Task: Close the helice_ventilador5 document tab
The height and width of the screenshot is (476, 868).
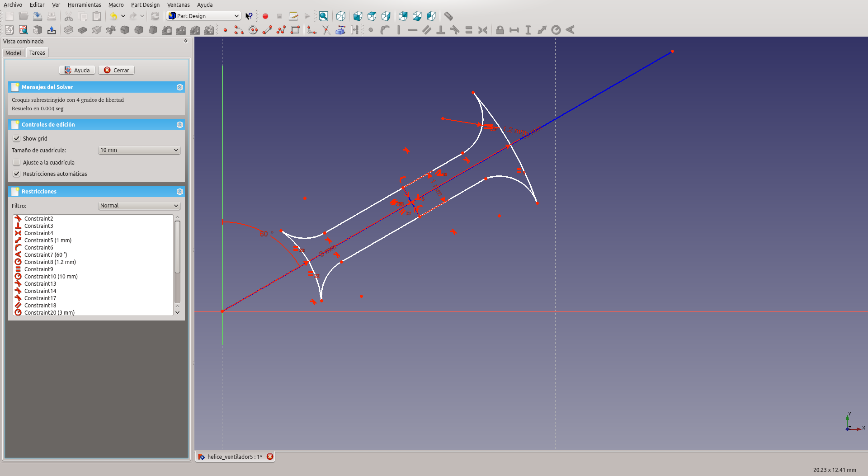Action: [270, 457]
